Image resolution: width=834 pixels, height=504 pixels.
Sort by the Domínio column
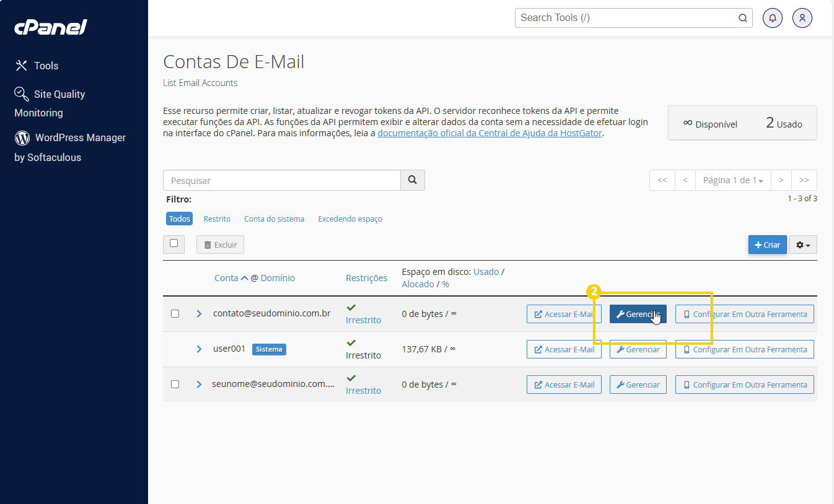[278, 278]
